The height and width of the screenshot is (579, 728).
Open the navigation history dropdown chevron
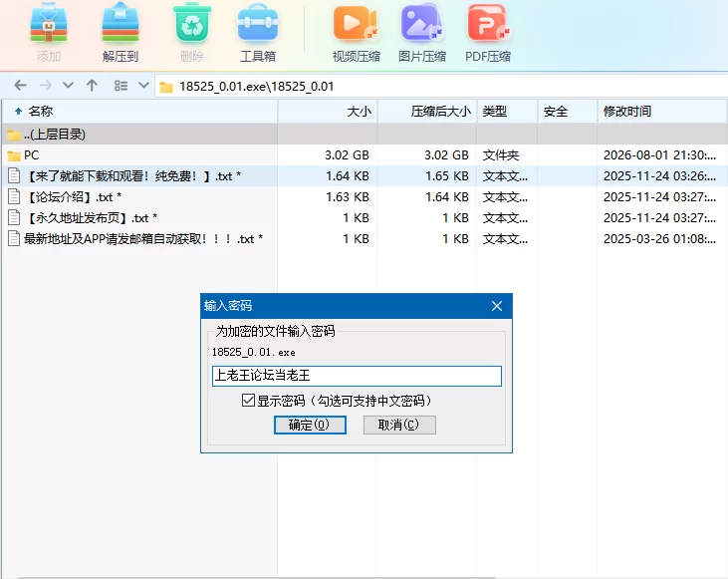[x=69, y=86]
